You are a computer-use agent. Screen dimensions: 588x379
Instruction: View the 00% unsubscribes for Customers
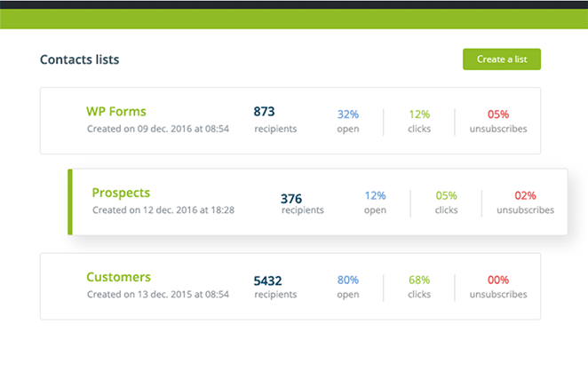click(498, 280)
